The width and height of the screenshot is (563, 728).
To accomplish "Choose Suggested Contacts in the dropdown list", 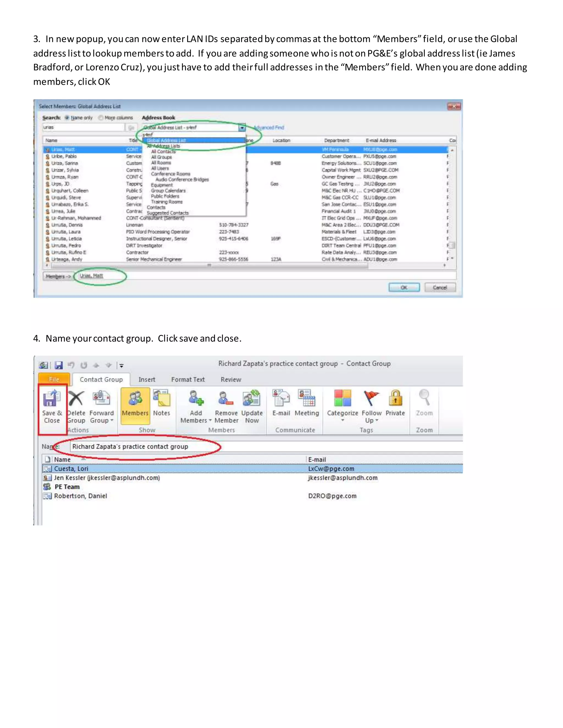I will [x=168, y=213].
